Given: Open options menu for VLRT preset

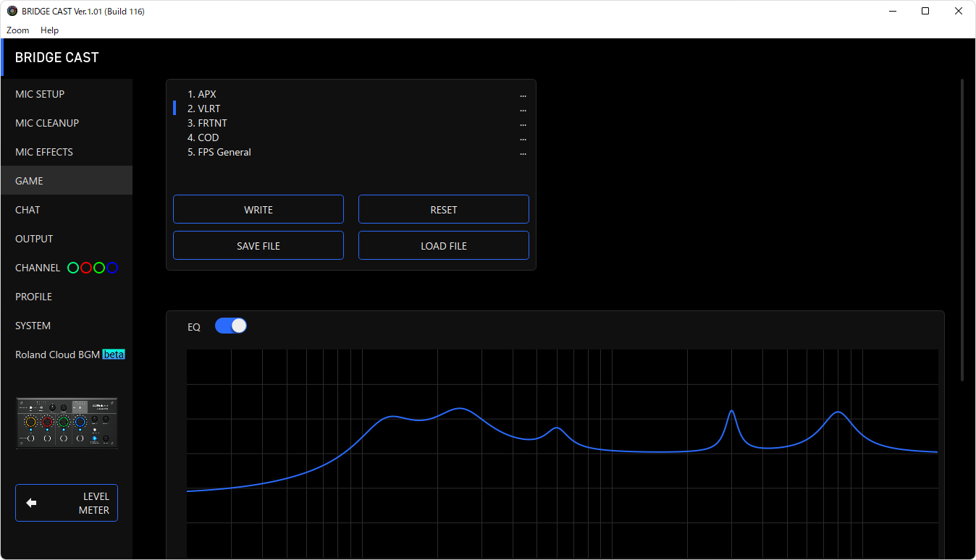Looking at the screenshot, I should tap(523, 110).
